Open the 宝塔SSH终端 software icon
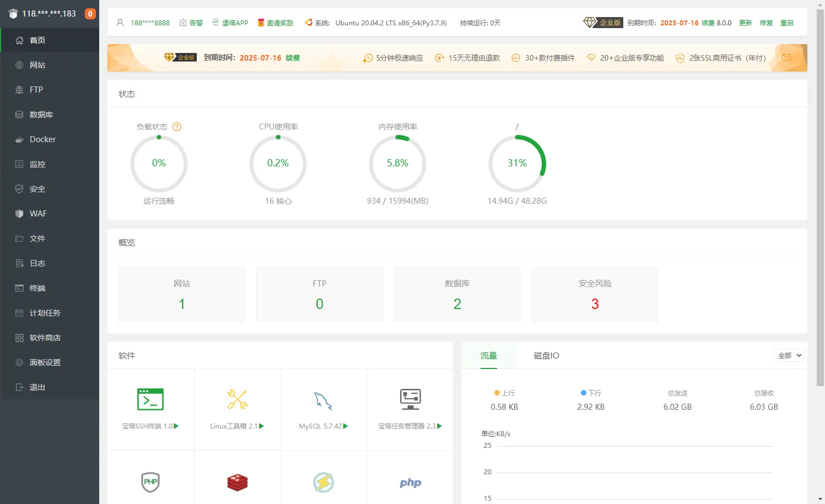The image size is (825, 504). (x=150, y=399)
